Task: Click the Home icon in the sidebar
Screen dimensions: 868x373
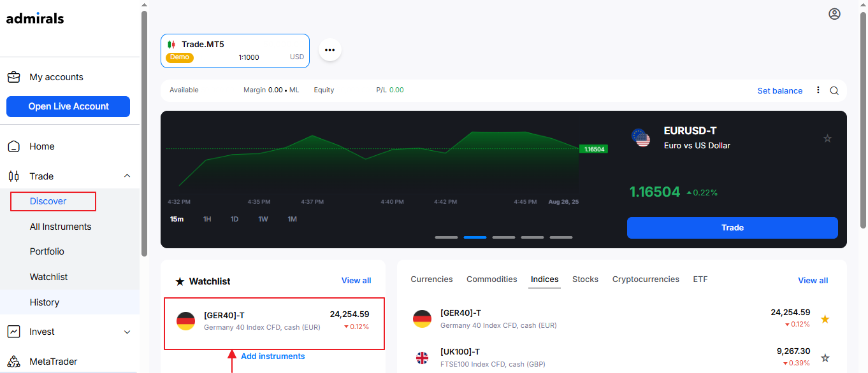Action: (13, 146)
